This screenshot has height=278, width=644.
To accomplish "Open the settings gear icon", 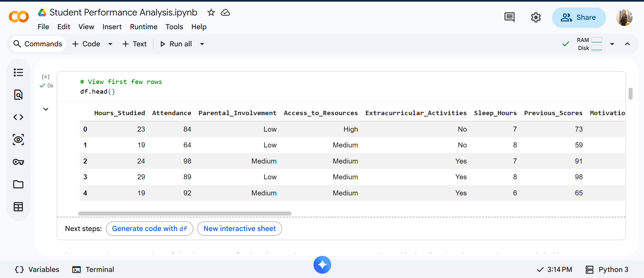I will [x=536, y=17].
